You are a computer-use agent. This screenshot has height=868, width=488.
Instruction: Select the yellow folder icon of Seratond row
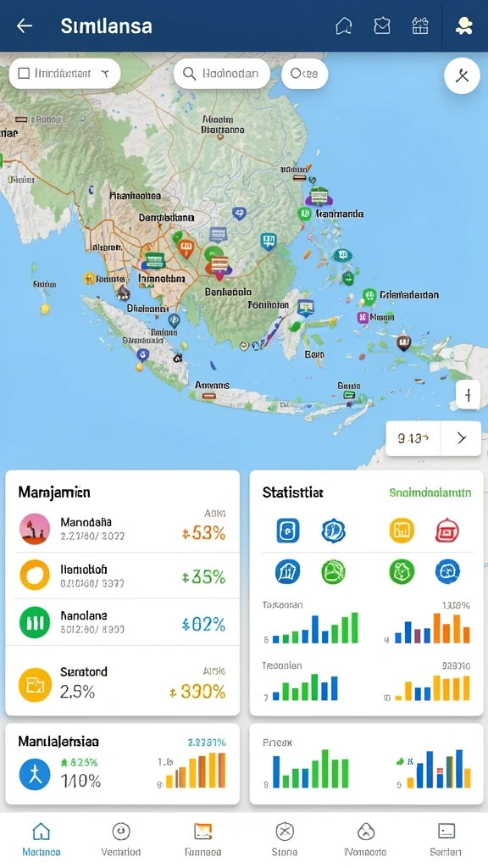[35, 685]
